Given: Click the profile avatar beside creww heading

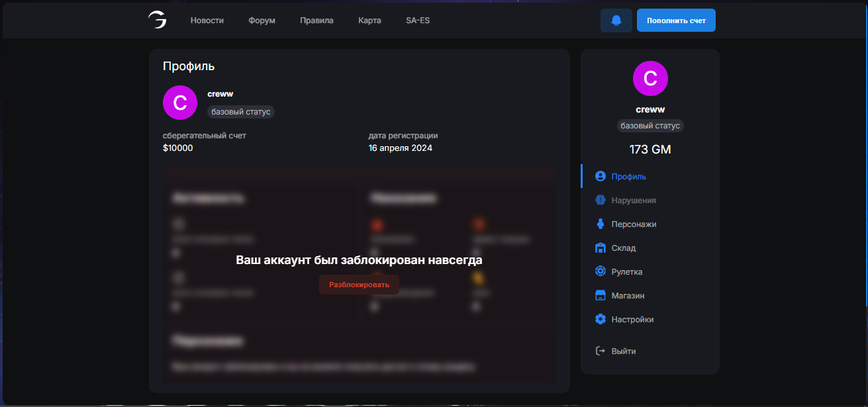Looking at the screenshot, I should [180, 103].
